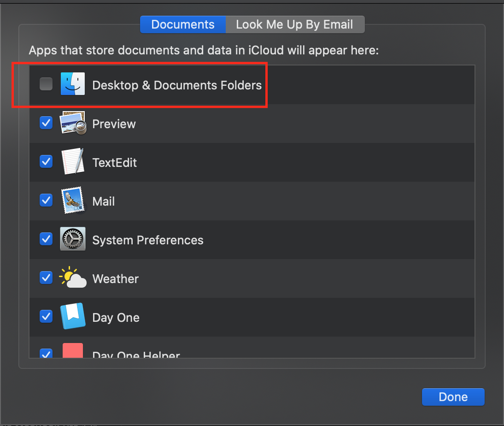Screen dimensions: 504x426
Task: Click the Preview app icon
Action: (73, 123)
